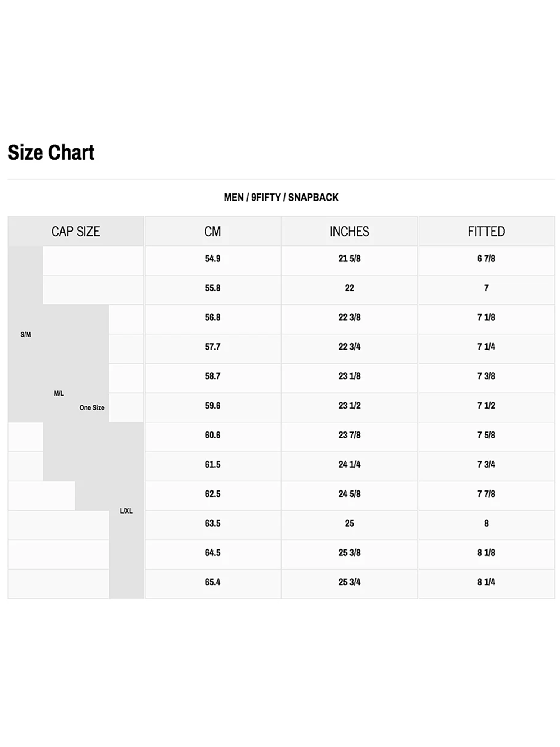Screen dimensions: 560x747
Task: Select the INCHES column header
Action: pyautogui.click(x=349, y=232)
